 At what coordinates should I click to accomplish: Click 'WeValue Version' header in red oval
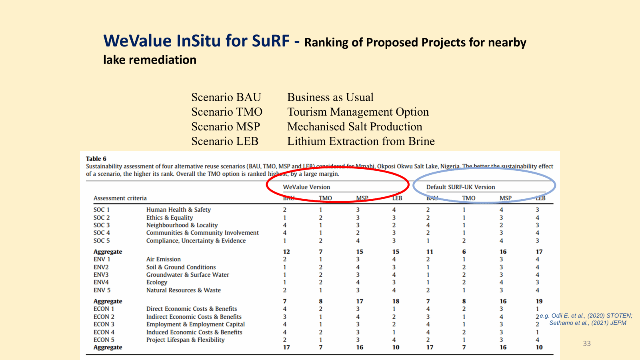307,187
